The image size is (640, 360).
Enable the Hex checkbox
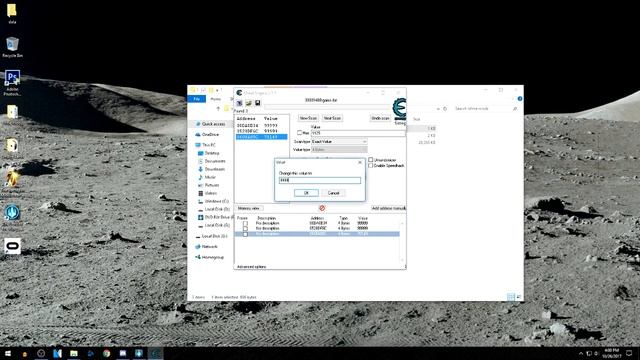[x=300, y=133]
